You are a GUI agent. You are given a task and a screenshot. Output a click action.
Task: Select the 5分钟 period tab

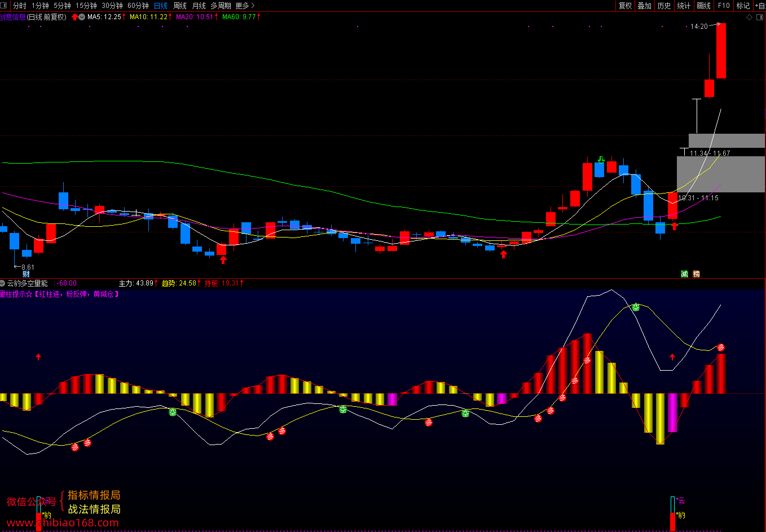(x=62, y=6)
